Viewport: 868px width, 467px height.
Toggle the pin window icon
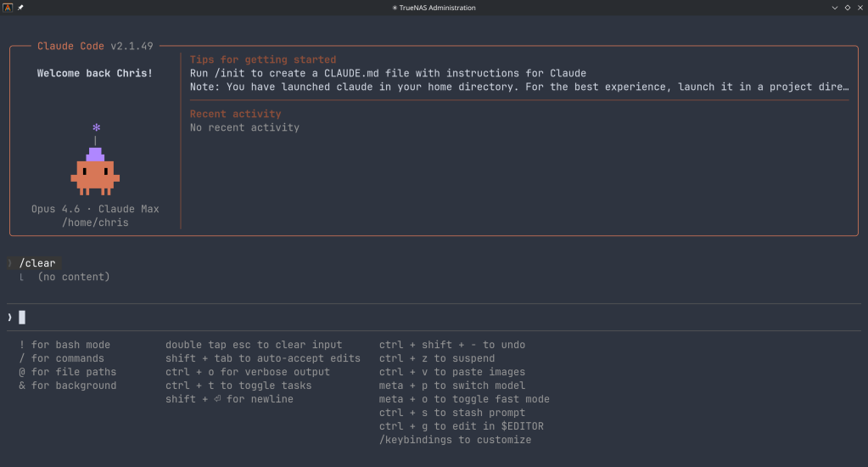click(x=20, y=8)
